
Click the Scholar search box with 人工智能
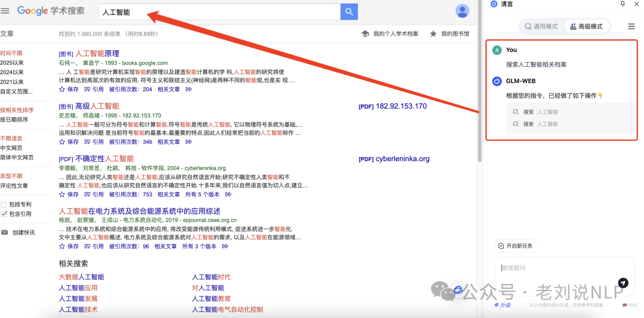point(219,12)
